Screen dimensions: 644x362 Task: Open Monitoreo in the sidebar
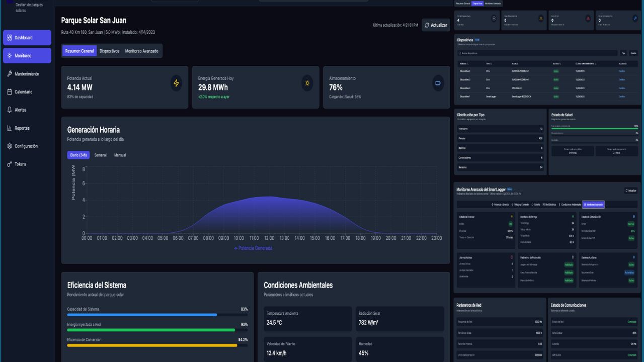pos(27,56)
